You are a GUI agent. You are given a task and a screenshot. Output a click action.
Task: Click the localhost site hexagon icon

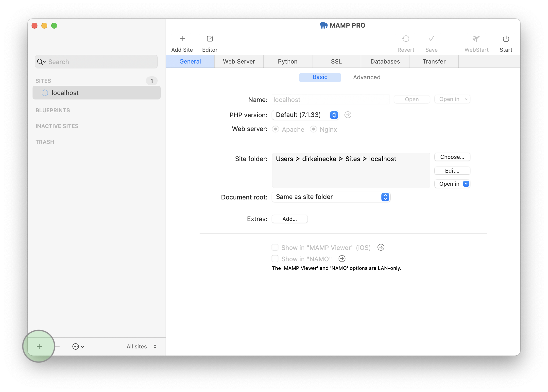tap(45, 93)
